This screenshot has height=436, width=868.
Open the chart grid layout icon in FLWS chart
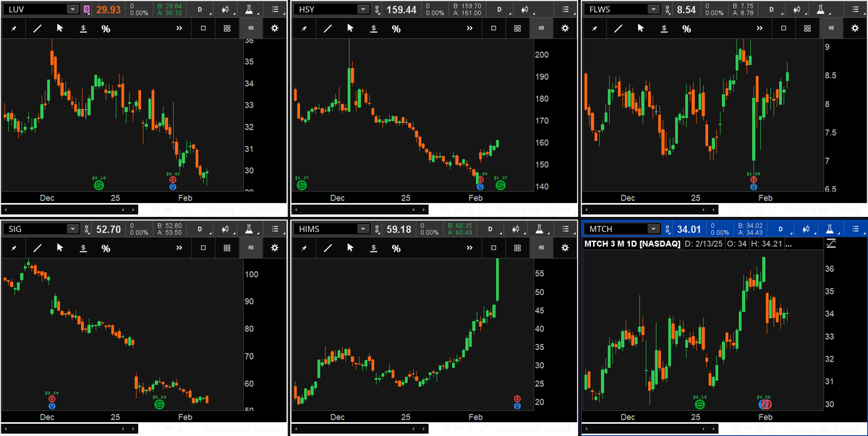pyautogui.click(x=807, y=28)
